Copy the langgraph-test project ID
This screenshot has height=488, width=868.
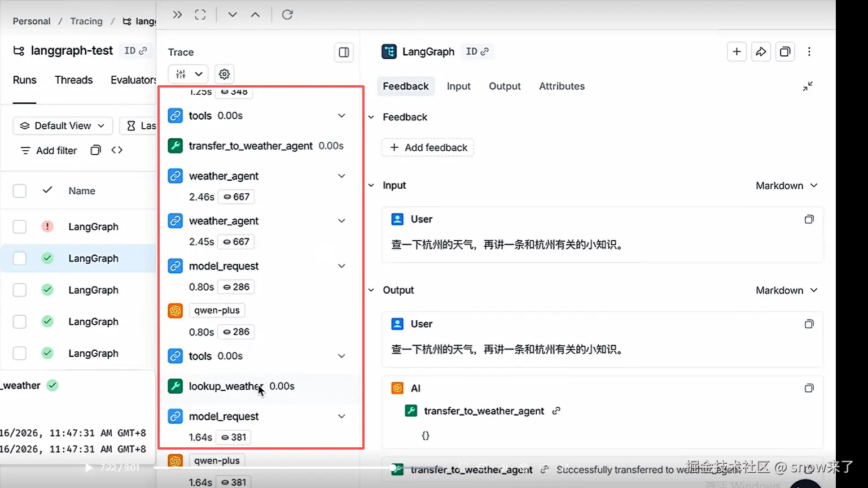click(135, 51)
